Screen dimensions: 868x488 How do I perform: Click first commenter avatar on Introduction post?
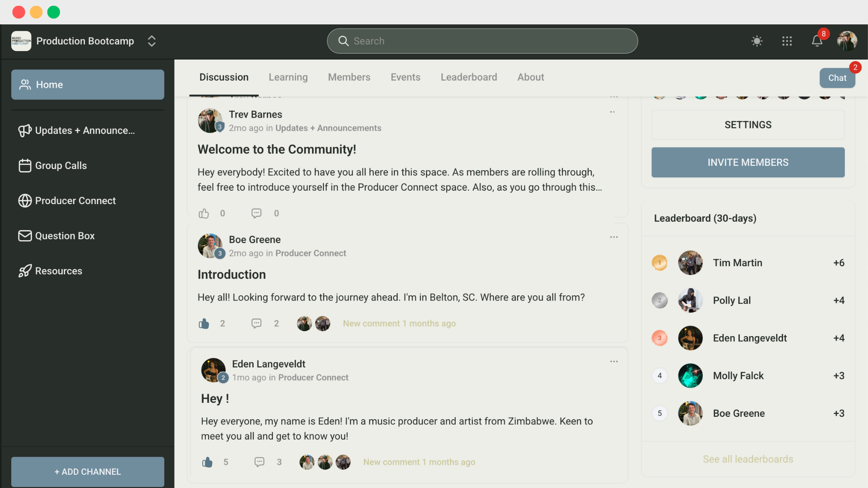click(x=304, y=324)
